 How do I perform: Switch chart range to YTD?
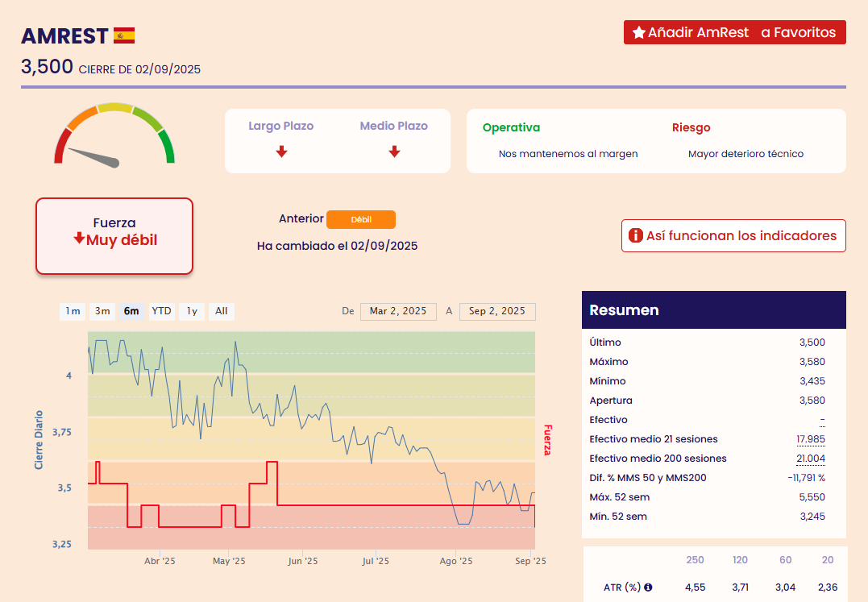162,311
